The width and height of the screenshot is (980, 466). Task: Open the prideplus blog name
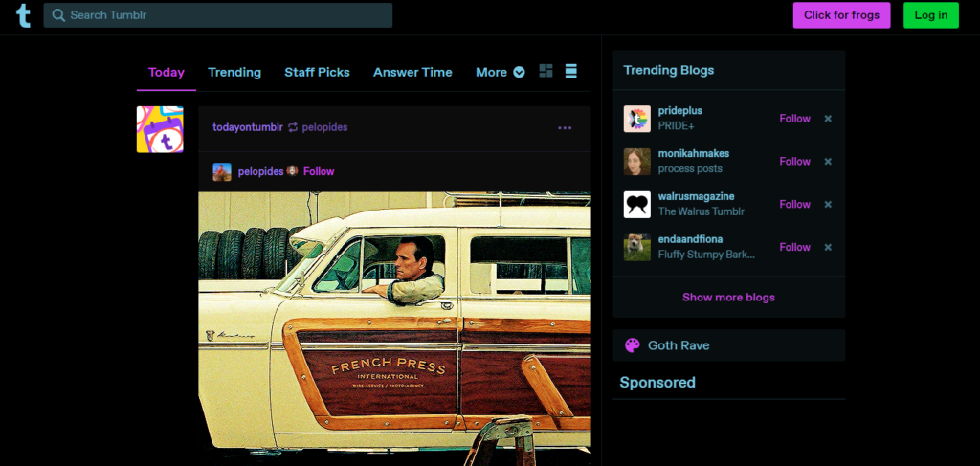point(680,111)
